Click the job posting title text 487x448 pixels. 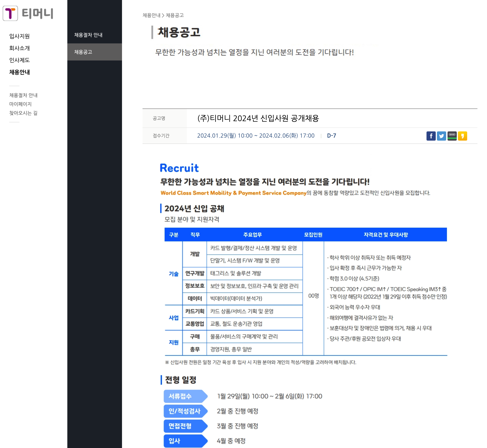coord(258,118)
